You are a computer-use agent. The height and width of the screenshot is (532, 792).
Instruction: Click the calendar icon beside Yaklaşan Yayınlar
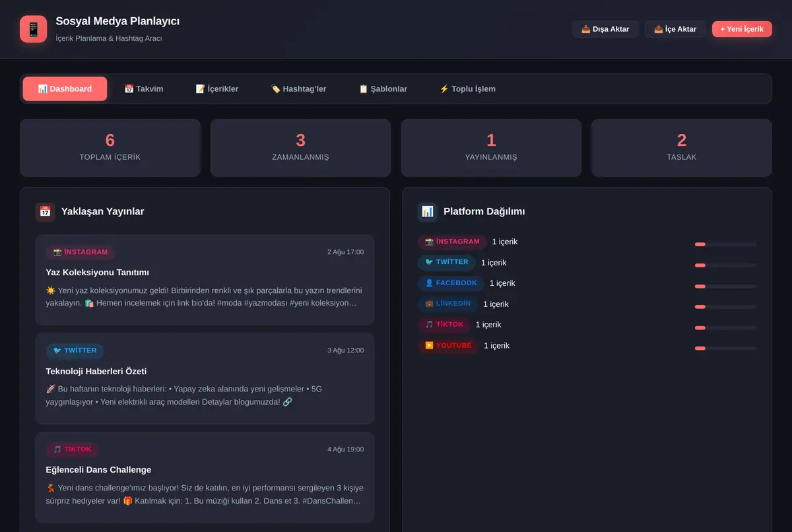click(x=45, y=212)
